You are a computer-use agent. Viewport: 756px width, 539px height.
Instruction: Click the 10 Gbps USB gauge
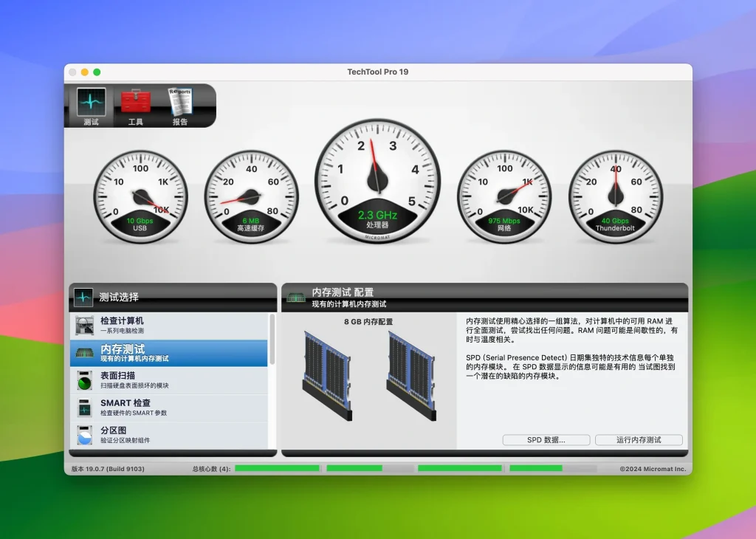point(142,196)
